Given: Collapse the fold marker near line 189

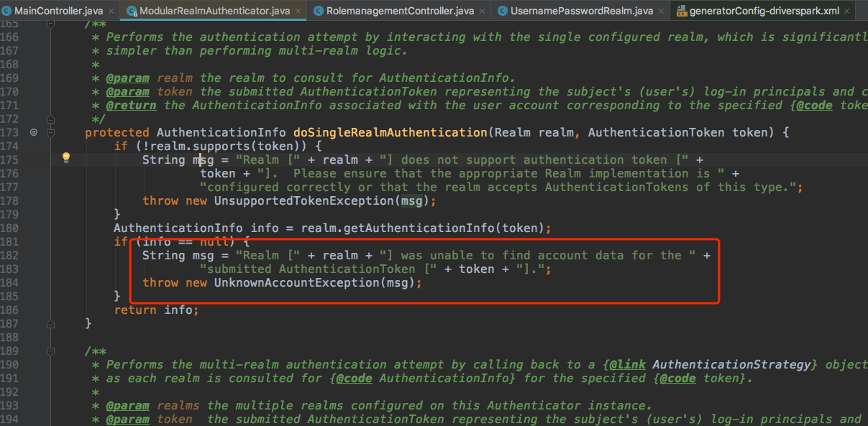Looking at the screenshot, I should [50, 351].
